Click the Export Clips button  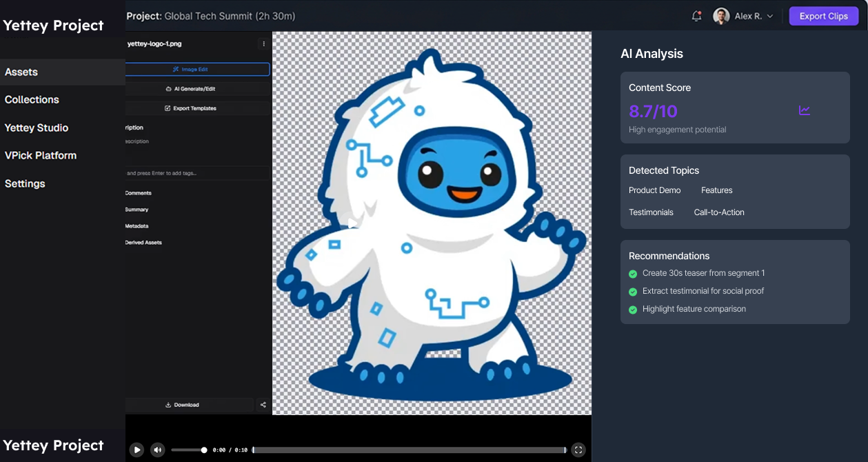click(823, 15)
